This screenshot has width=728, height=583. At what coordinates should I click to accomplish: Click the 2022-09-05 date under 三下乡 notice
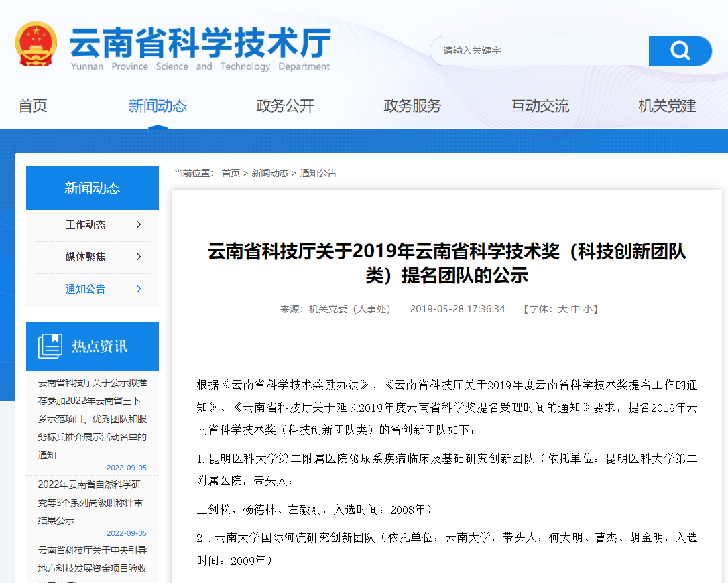(x=127, y=468)
